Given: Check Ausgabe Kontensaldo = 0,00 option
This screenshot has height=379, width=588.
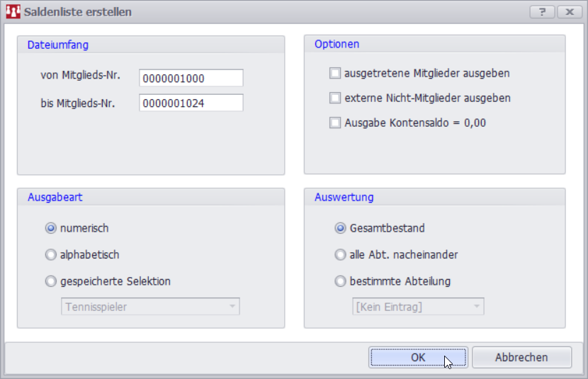Looking at the screenshot, I should click(335, 123).
